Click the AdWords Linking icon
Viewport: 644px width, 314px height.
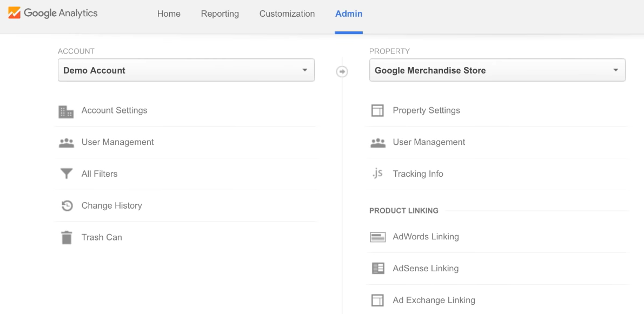(378, 237)
